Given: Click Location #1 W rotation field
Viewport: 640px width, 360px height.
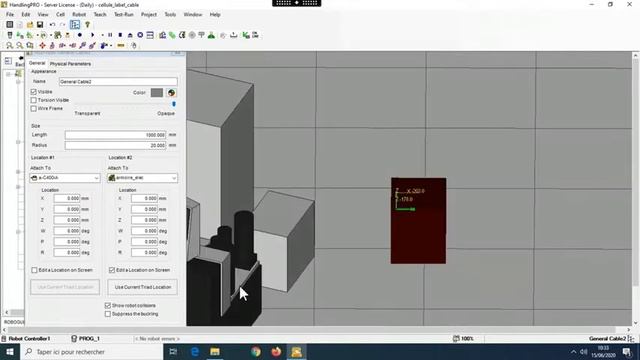Looking at the screenshot, I should [67, 231].
